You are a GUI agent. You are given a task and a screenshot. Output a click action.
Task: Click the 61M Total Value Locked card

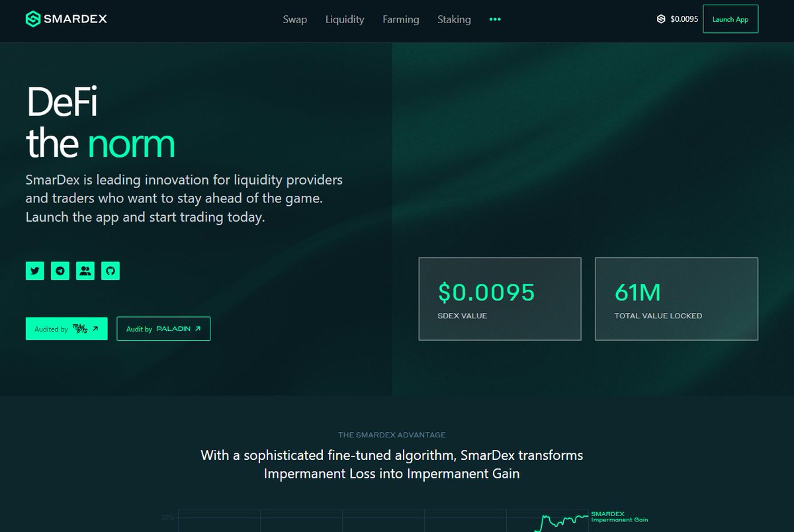click(676, 298)
